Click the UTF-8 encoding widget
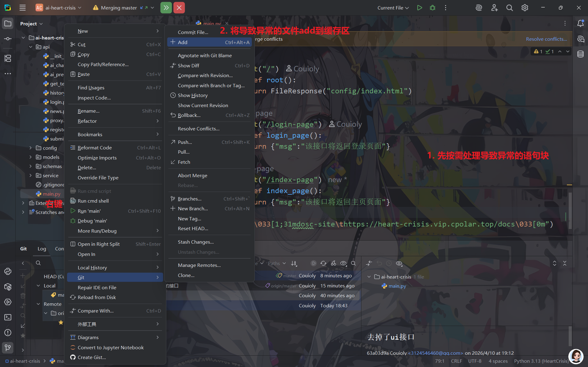 coord(475,361)
